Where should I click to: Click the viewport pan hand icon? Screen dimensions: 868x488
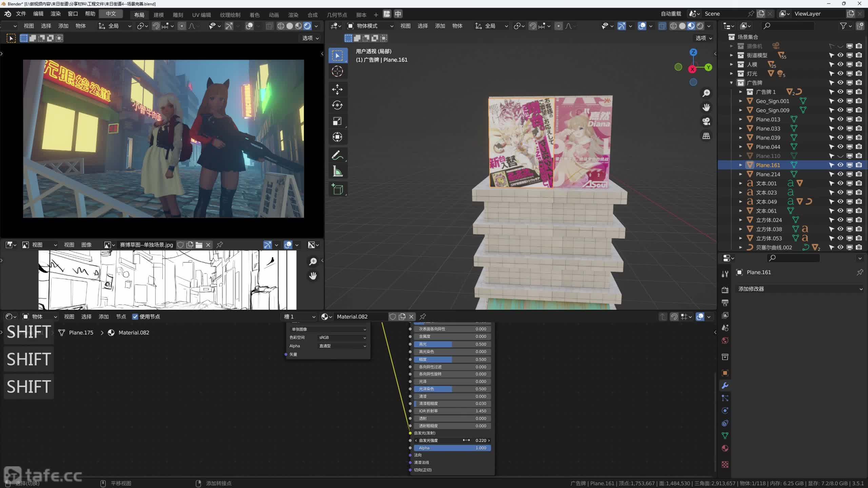coord(706,107)
